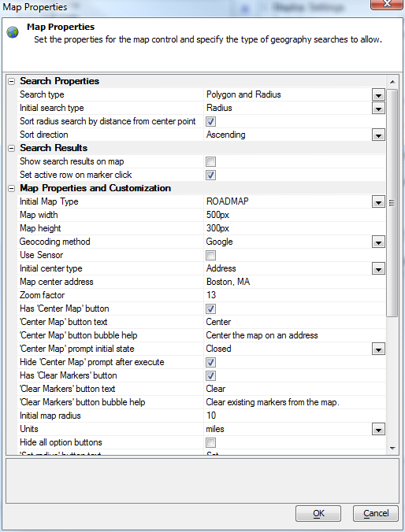Viewport: 405px width, 532px height.
Task: Select the Map height property label
Action: point(40,228)
